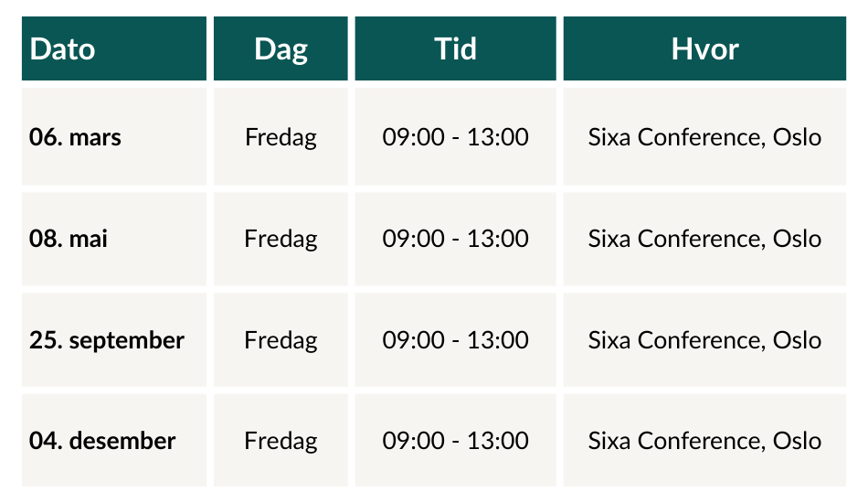The width and height of the screenshot is (868, 503).
Task: Select the 08. mai date cell
Action: click(x=114, y=239)
